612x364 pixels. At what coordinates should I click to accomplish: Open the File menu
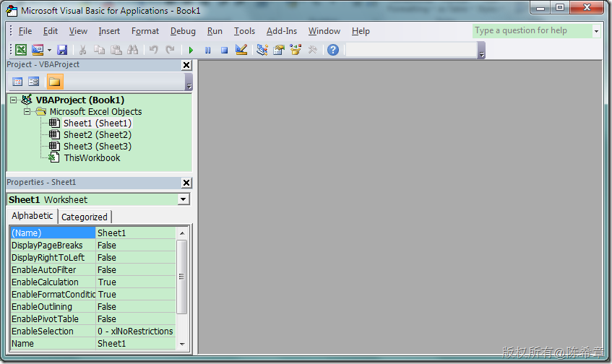pos(25,31)
